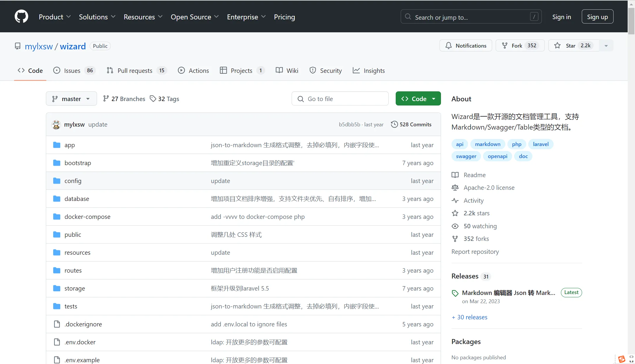635x364 pixels.
Task: Open the star lists dropdown arrow
Action: (606, 46)
